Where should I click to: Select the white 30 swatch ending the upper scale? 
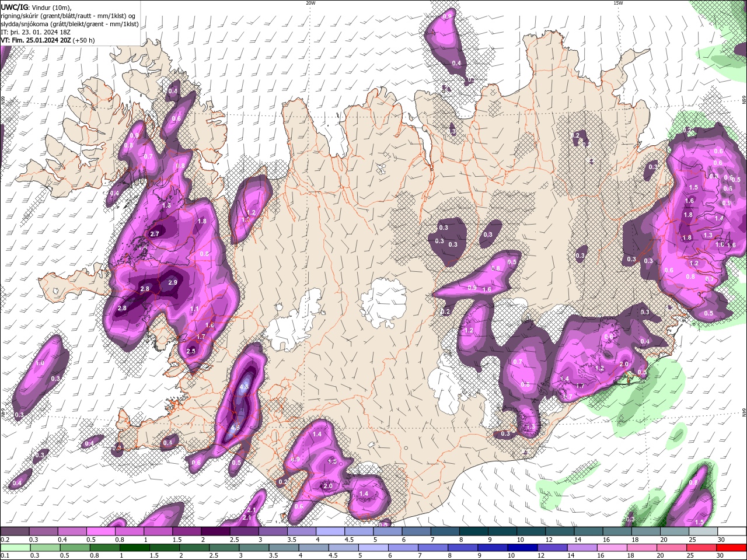coord(731,531)
